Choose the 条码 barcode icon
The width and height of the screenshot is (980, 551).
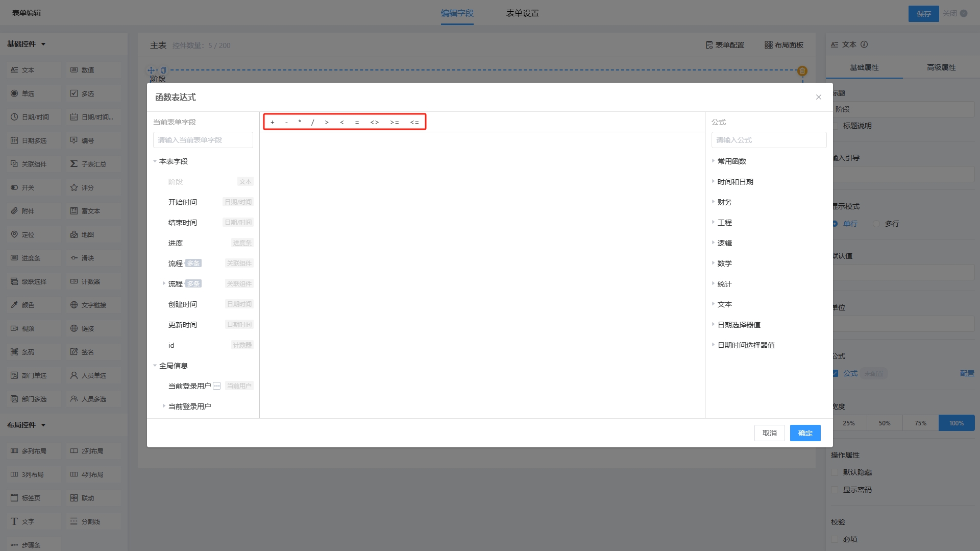click(14, 352)
